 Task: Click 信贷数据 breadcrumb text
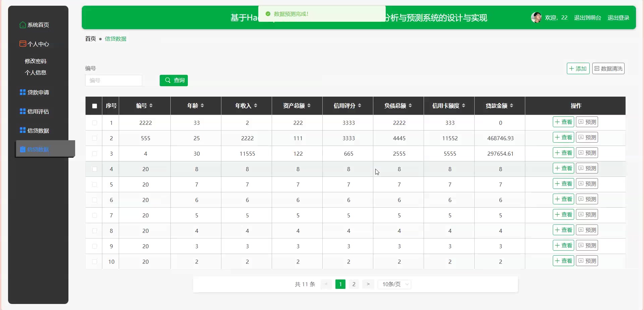pos(116,39)
